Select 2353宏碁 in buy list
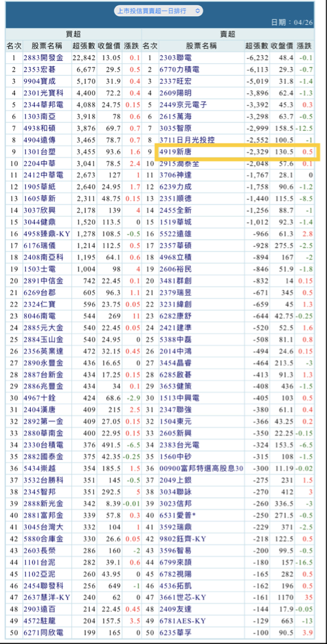 point(38,69)
